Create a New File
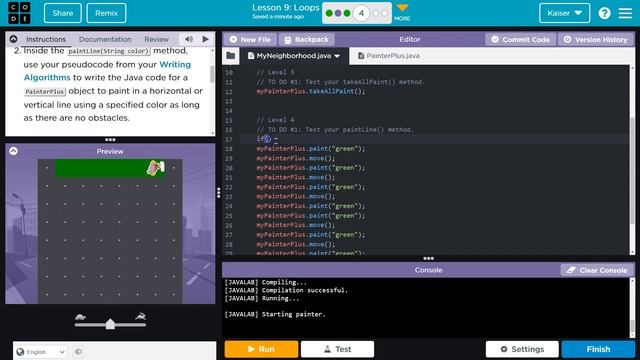This screenshot has width=640, height=360. [250, 40]
